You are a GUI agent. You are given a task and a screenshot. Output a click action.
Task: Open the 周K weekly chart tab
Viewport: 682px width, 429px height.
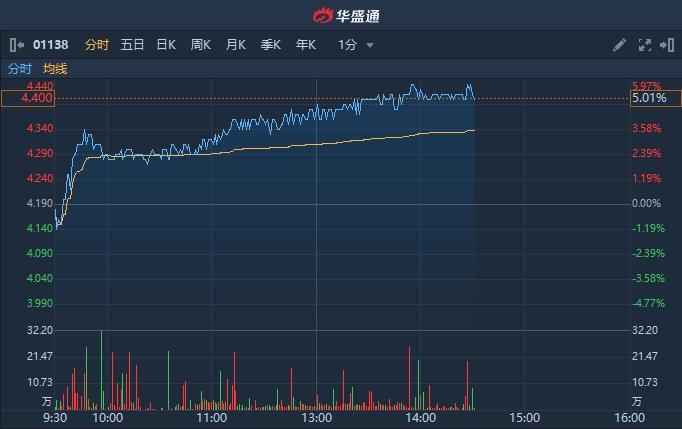pos(201,45)
